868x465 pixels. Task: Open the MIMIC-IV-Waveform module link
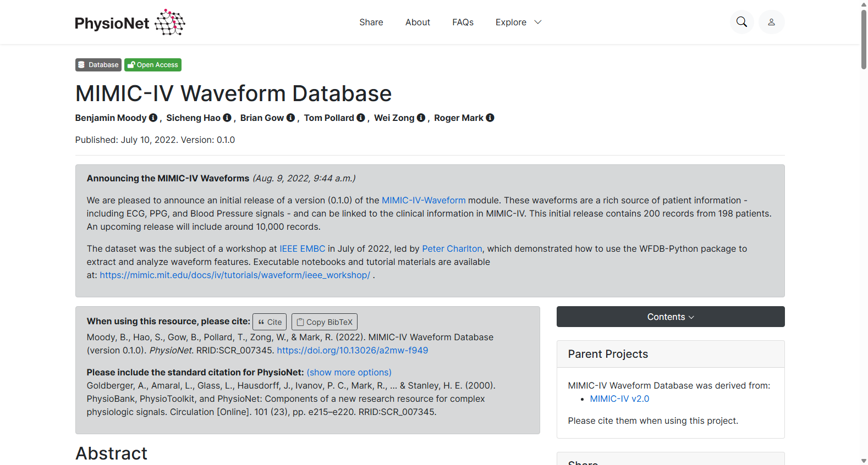pos(424,201)
